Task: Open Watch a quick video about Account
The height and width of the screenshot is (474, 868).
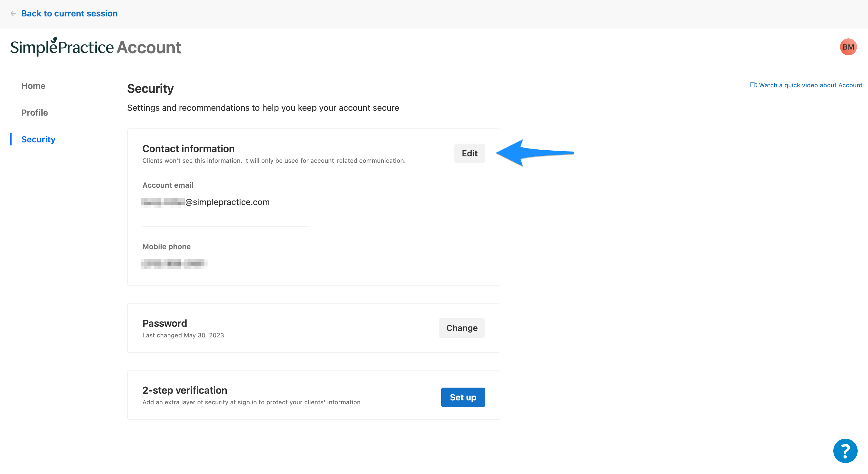Action: tap(810, 85)
